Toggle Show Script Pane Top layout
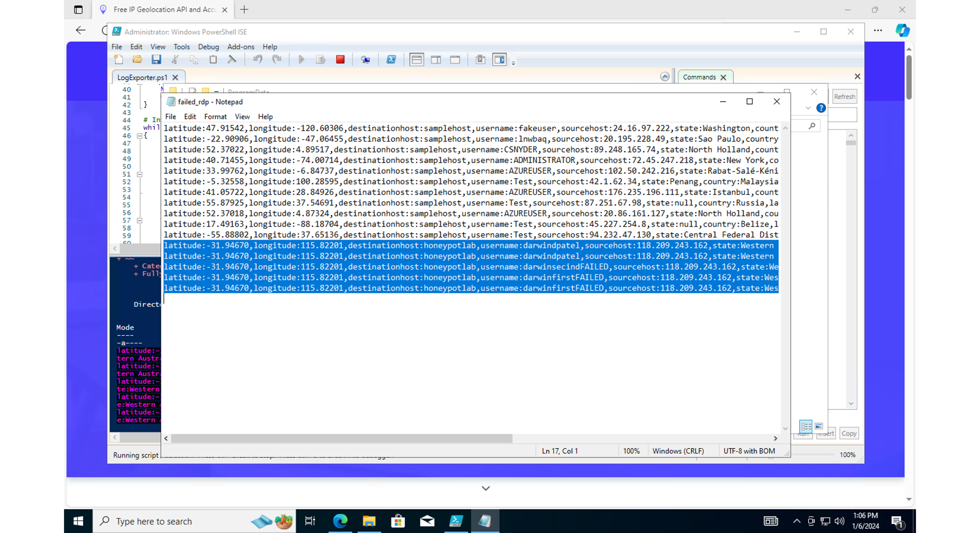The width and height of the screenshot is (980, 533). [x=416, y=59]
